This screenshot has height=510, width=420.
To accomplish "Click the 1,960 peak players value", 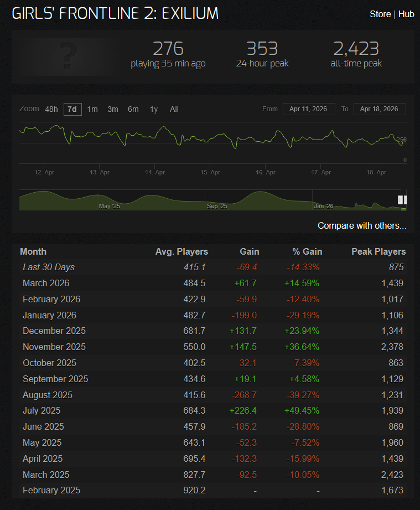I will [x=392, y=442].
